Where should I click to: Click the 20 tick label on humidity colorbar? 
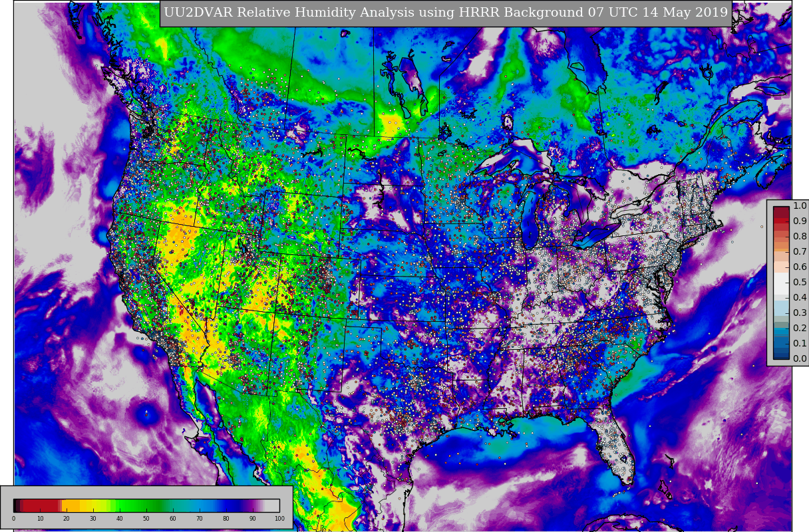pos(67,519)
